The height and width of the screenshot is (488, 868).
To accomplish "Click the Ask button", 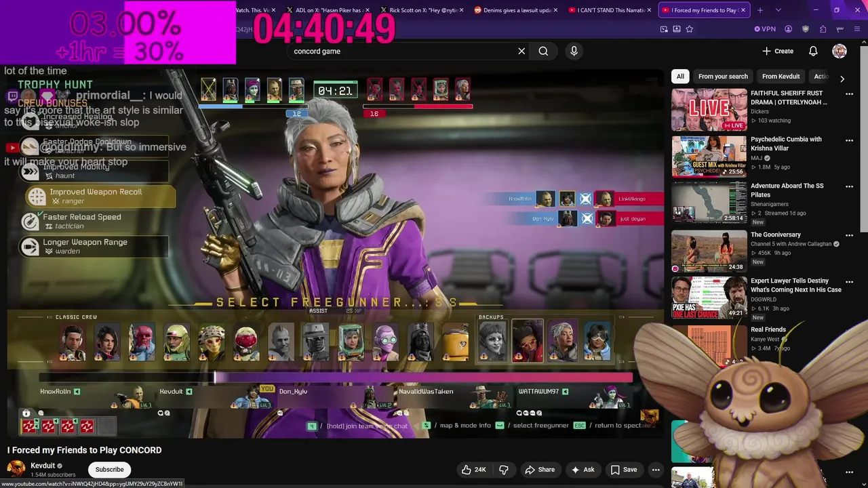I will 583,470.
